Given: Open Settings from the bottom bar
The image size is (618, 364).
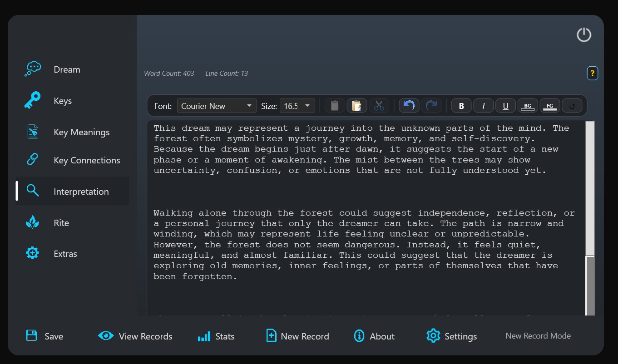Looking at the screenshot, I should tap(452, 336).
